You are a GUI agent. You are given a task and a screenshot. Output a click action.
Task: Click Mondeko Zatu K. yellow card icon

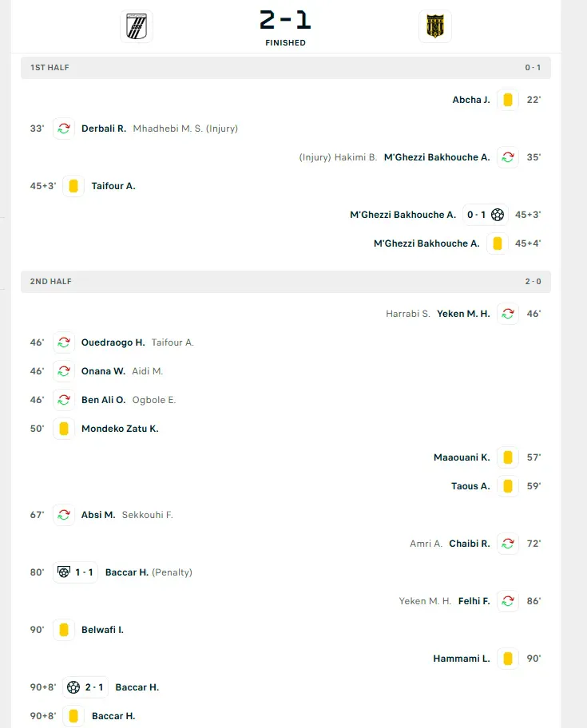64,429
